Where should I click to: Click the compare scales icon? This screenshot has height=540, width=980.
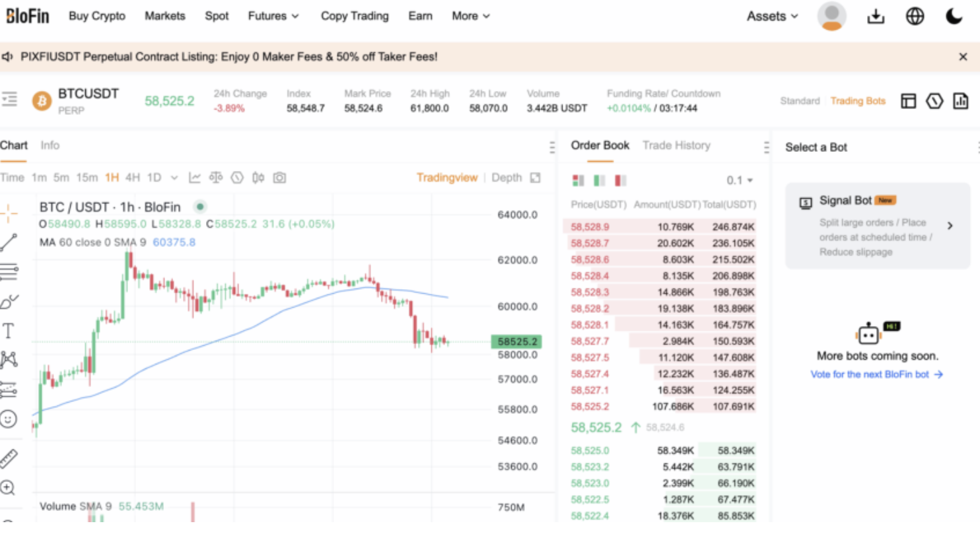pos(216,178)
